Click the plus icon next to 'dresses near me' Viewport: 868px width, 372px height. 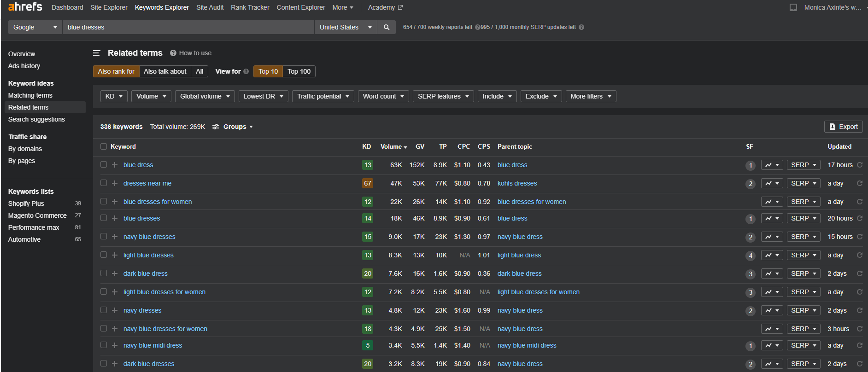115,183
